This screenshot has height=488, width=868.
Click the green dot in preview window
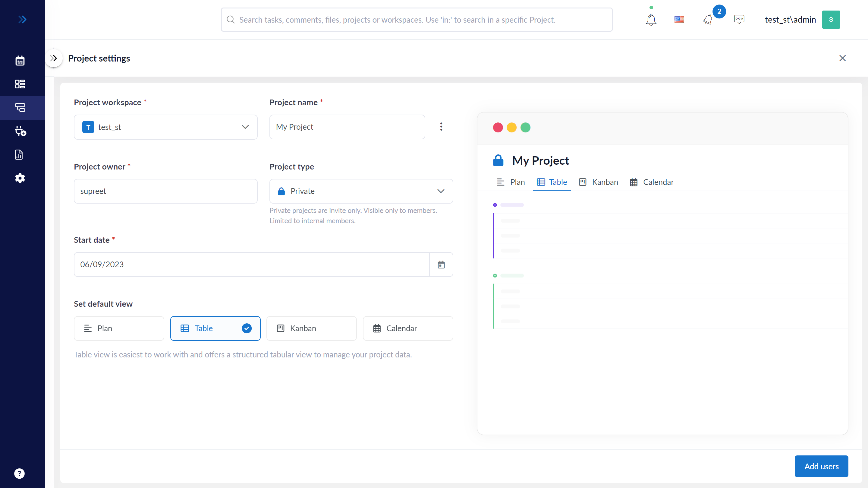525,128
